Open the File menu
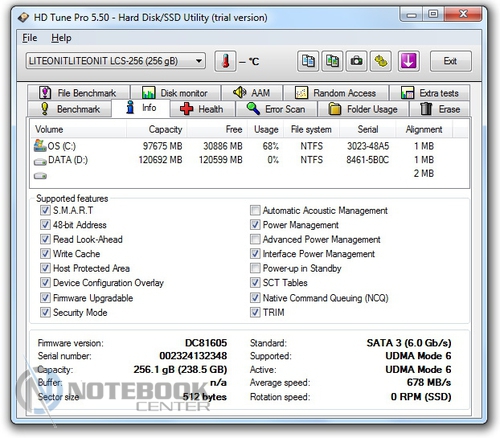The height and width of the screenshot is (438, 500). click(x=30, y=38)
